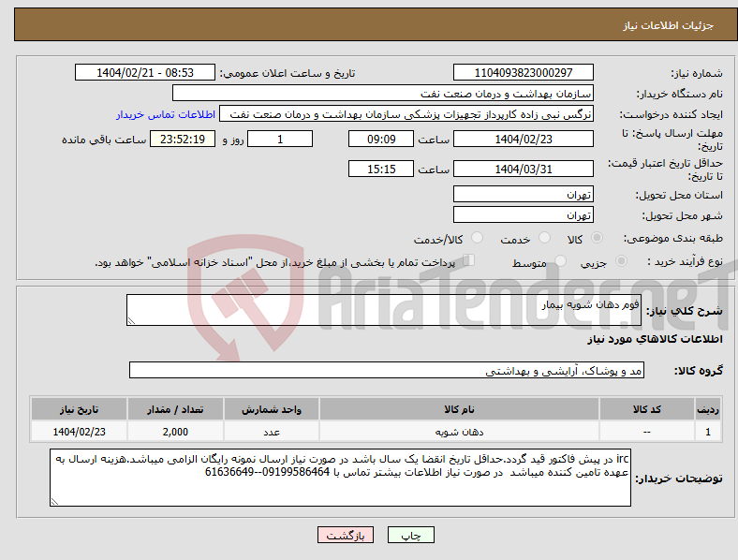Viewport: 738px width, 560px height.
Task: Click the تاریخ نیاز column header
Action: pyautogui.click(x=79, y=409)
